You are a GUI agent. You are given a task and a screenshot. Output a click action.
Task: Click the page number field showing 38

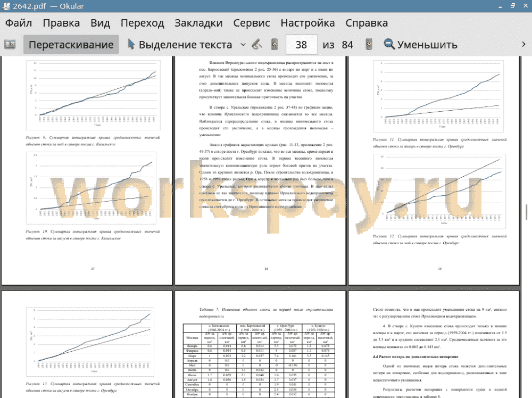click(x=302, y=45)
